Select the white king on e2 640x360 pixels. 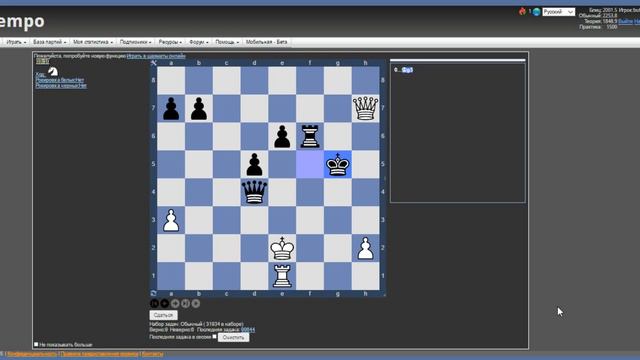tap(282, 248)
